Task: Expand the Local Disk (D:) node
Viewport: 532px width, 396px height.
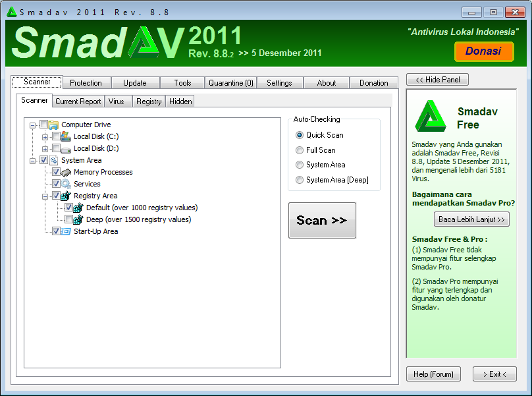Action: (x=45, y=149)
